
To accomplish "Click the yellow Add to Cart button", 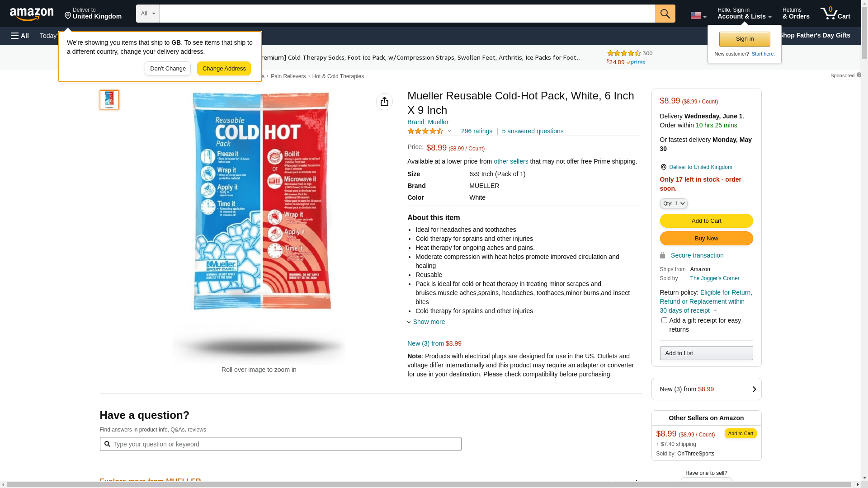I will click(706, 221).
